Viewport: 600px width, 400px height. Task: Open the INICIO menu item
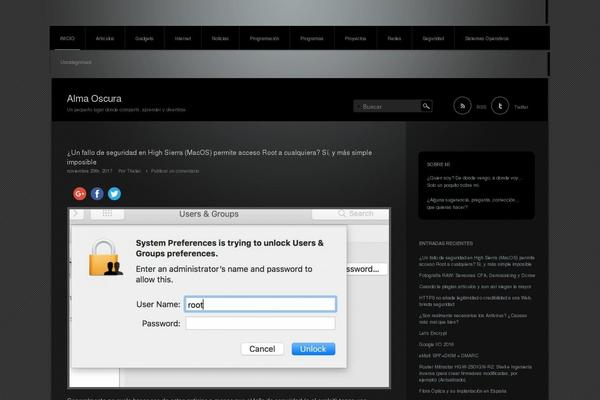[x=67, y=38]
